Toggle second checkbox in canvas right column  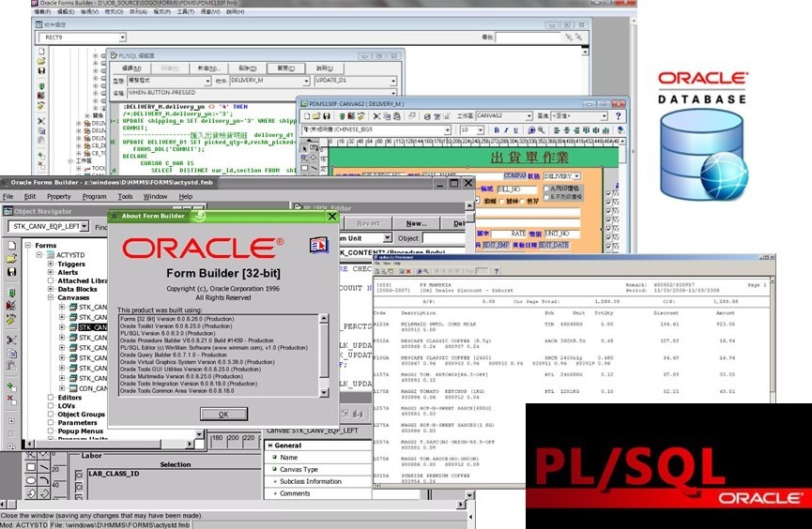coord(608,202)
